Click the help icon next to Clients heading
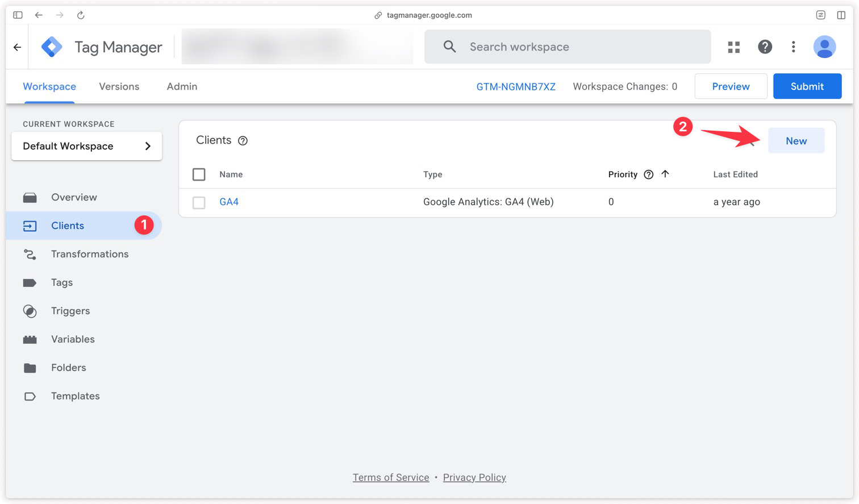Image resolution: width=859 pixels, height=504 pixels. point(243,141)
